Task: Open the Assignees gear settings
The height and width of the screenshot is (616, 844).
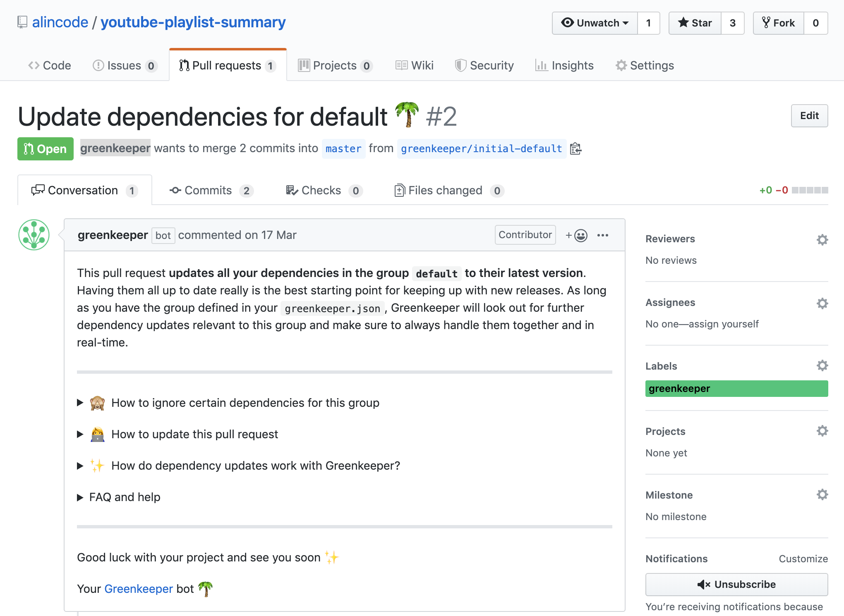Action: click(x=822, y=303)
